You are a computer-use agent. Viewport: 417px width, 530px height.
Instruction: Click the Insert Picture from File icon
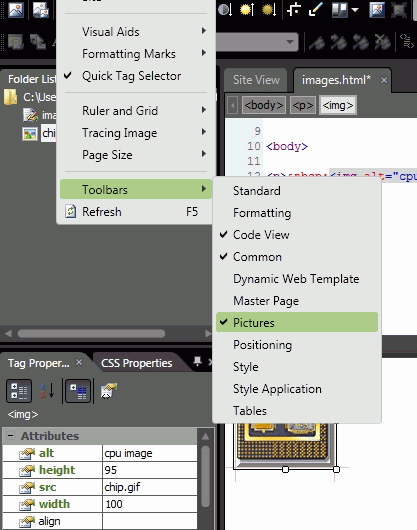[x=16, y=9]
